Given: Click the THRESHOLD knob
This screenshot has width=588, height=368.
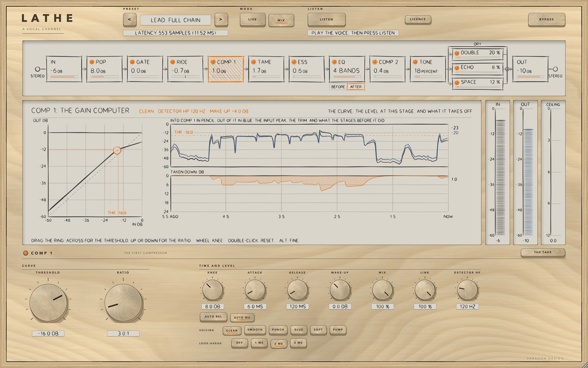Looking at the screenshot, I should (x=48, y=303).
